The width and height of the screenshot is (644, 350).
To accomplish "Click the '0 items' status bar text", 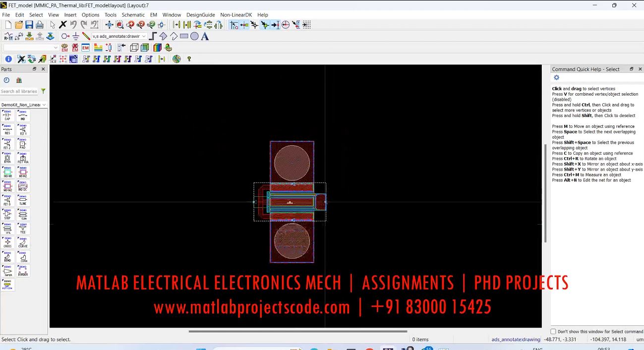I will tap(420, 340).
